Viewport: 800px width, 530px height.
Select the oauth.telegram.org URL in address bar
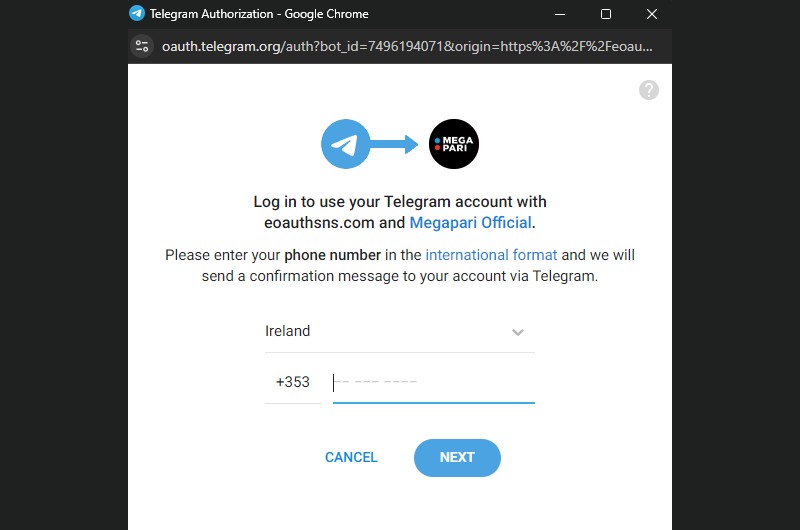pyautogui.click(x=407, y=46)
